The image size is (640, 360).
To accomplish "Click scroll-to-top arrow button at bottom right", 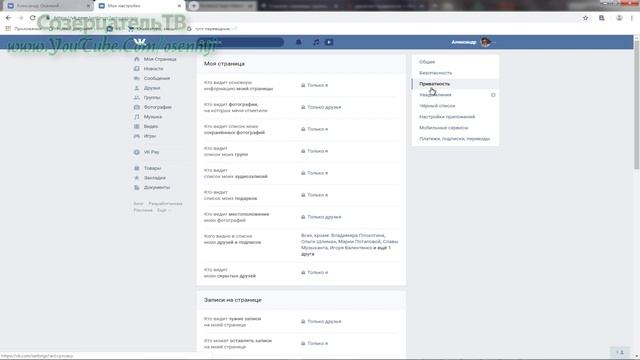I will click(x=620, y=352).
